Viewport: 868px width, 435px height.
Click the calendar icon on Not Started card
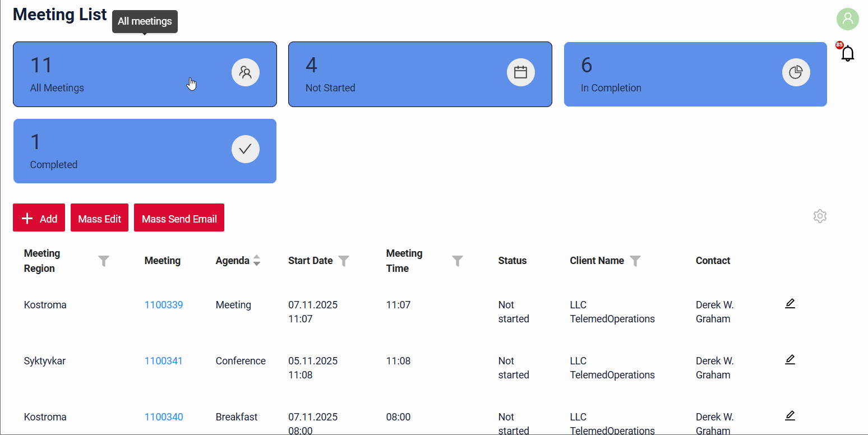[x=520, y=72]
